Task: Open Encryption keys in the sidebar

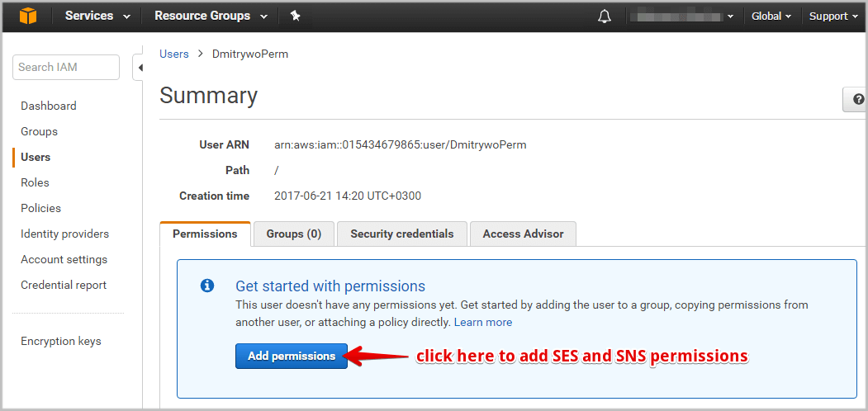Action: (x=61, y=342)
